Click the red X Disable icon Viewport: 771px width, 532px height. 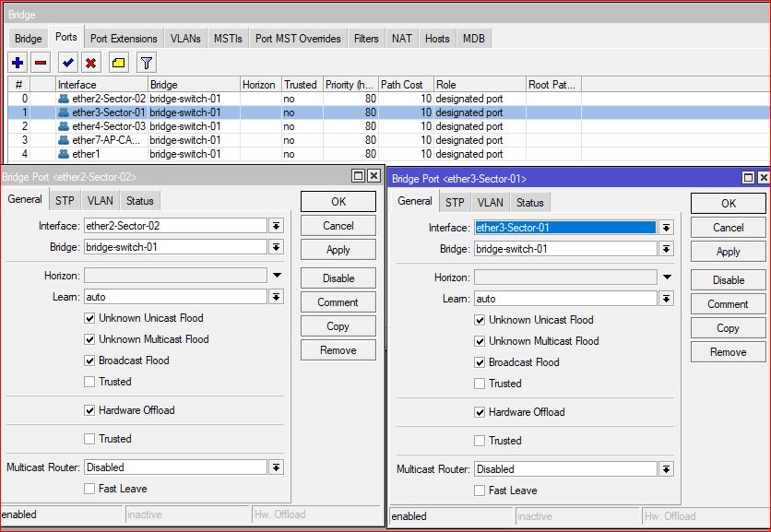pyautogui.click(x=91, y=63)
